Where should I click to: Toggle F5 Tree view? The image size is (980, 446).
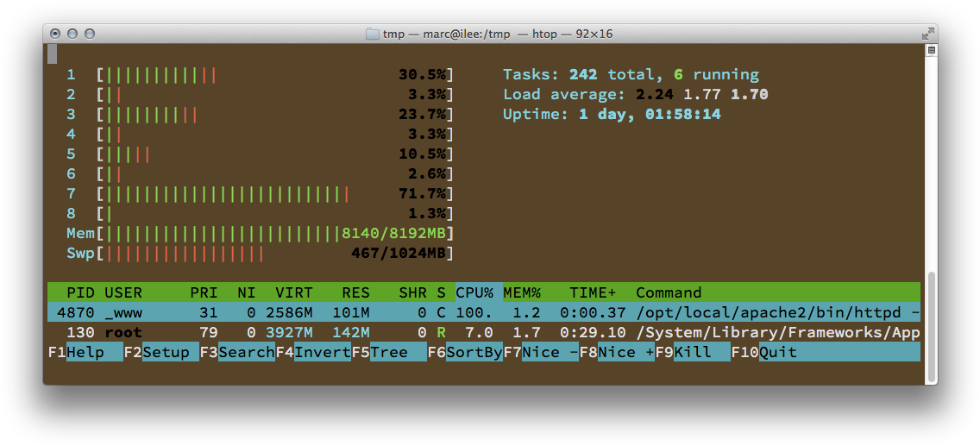(x=388, y=352)
